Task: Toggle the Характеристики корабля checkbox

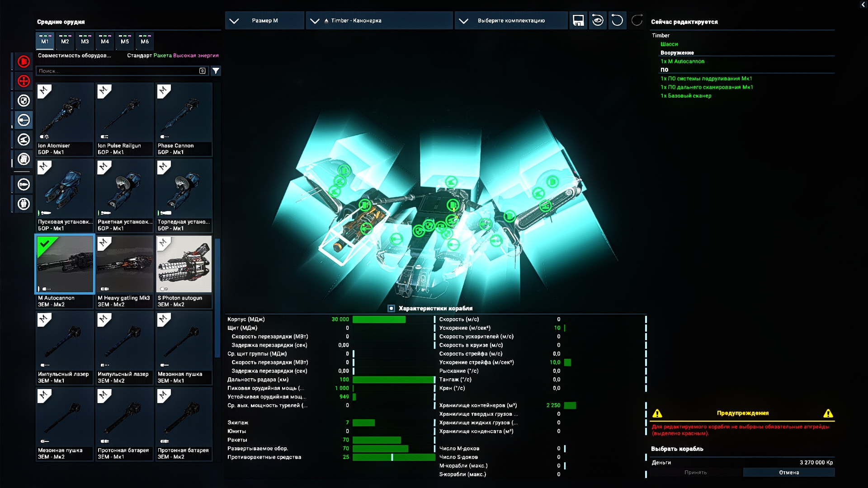Action: [x=391, y=309]
